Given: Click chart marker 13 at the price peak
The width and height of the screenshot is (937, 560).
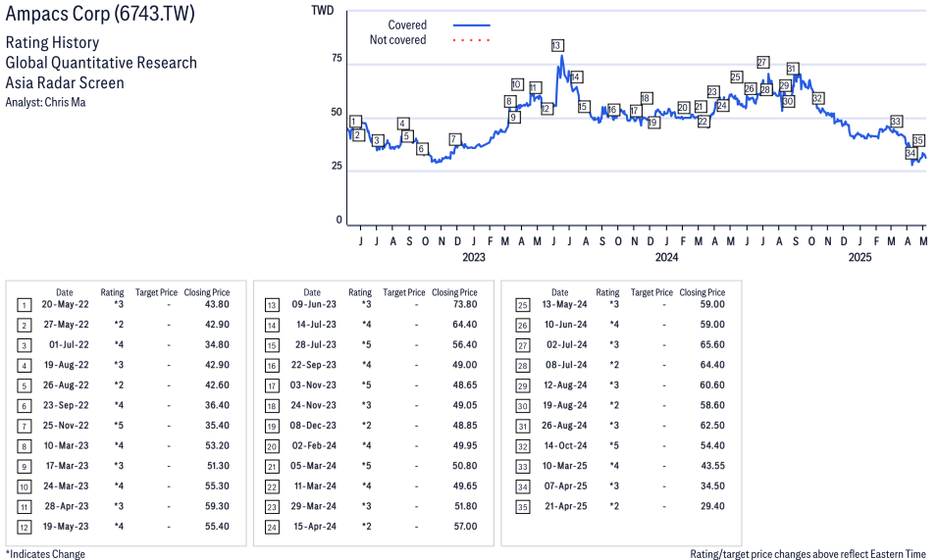Looking at the screenshot, I should [556, 45].
